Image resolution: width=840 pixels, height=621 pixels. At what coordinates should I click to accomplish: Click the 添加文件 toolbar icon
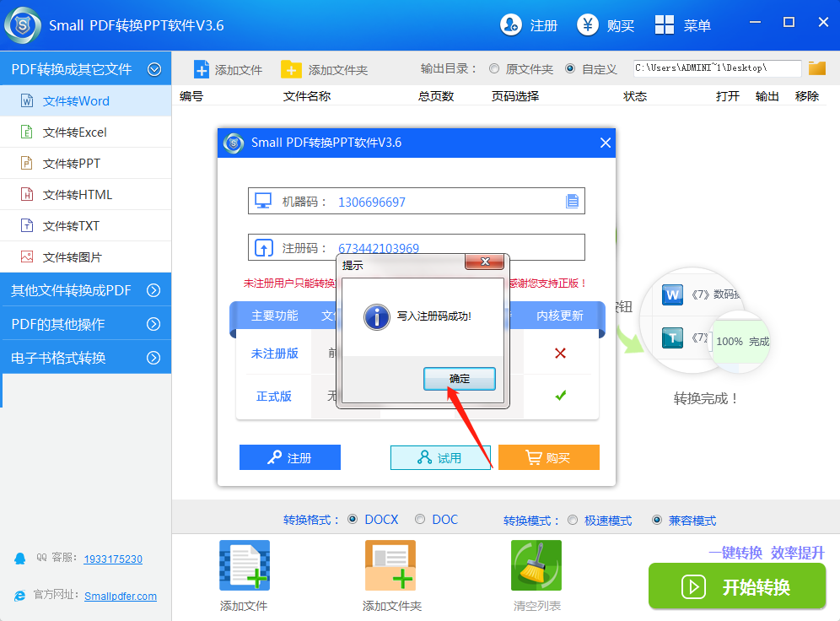click(x=200, y=69)
